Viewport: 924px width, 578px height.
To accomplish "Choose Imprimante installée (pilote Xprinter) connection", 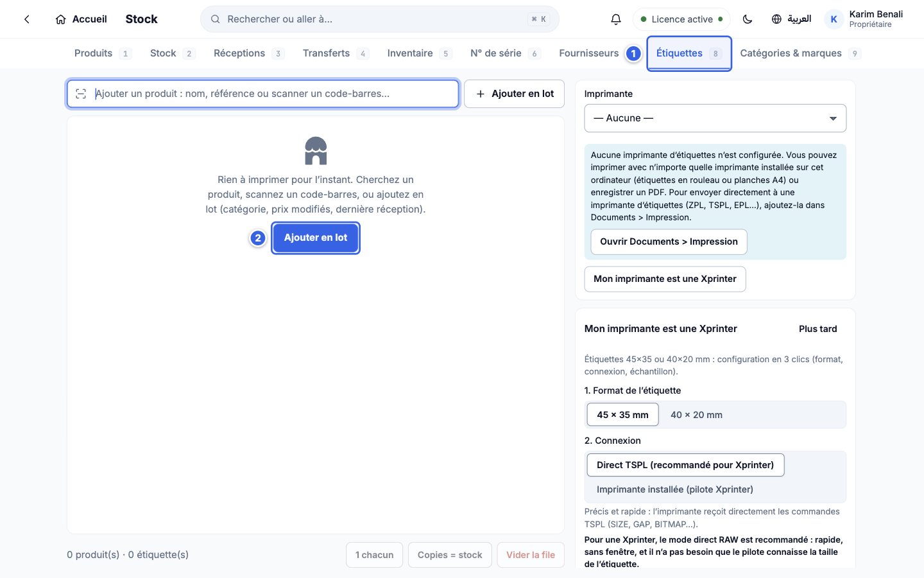I will pyautogui.click(x=675, y=489).
